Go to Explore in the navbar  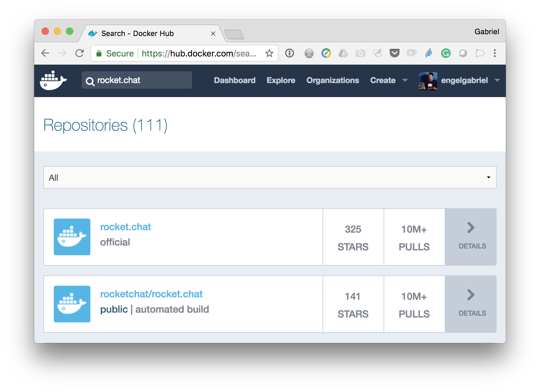pyautogui.click(x=281, y=80)
